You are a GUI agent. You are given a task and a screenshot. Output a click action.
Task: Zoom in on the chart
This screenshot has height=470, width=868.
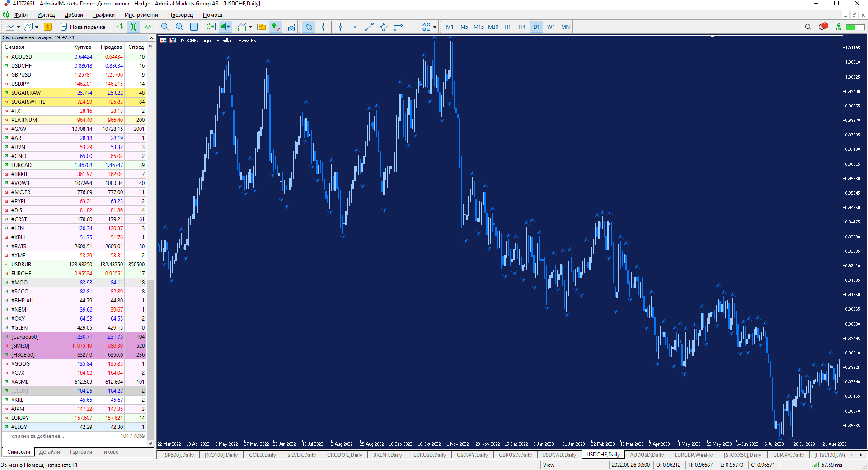[165, 27]
